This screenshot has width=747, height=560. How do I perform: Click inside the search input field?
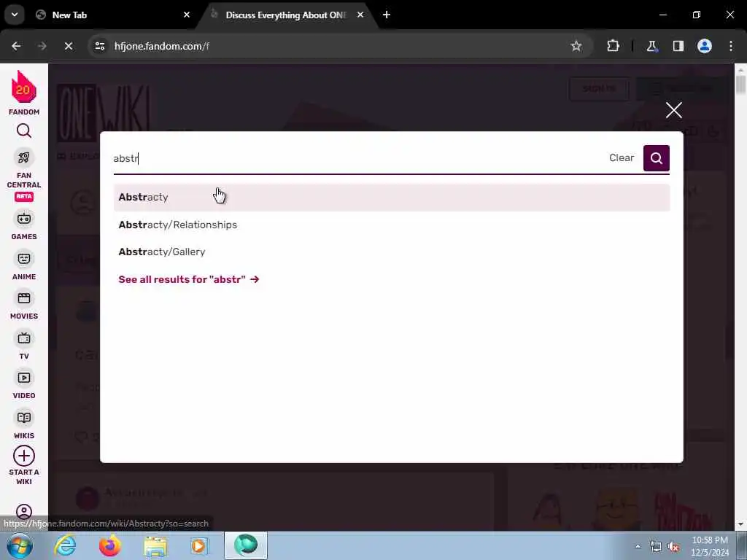(357, 158)
